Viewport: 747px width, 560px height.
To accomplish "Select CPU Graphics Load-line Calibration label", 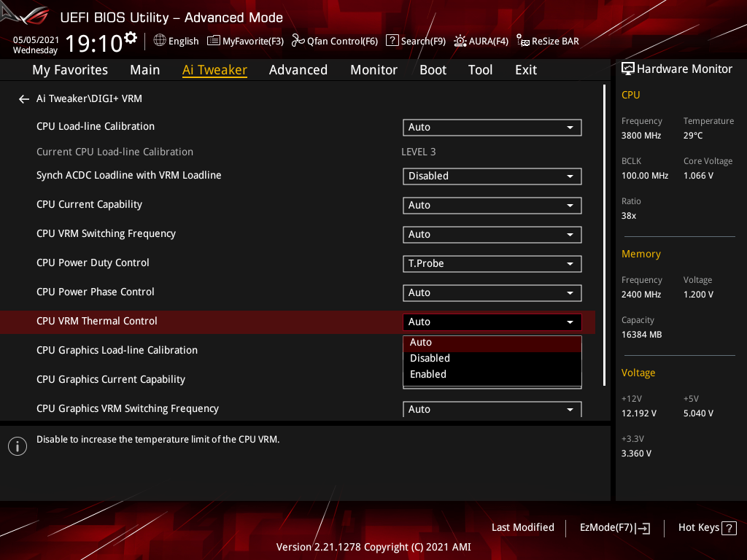I will pos(117,351).
